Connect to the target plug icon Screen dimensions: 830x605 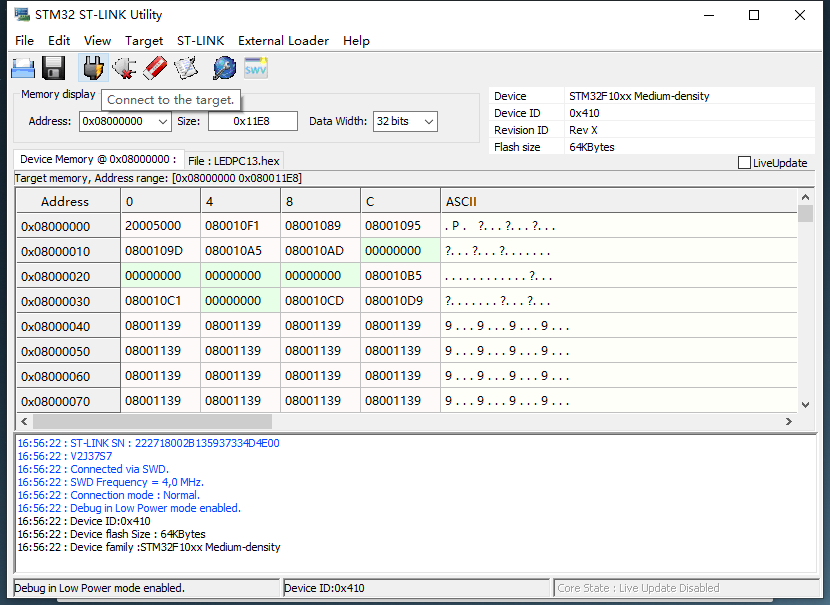click(x=93, y=68)
